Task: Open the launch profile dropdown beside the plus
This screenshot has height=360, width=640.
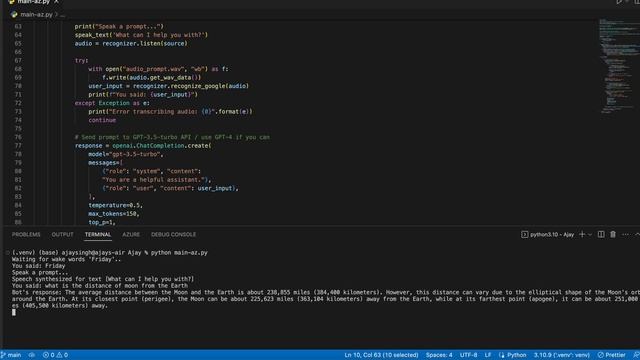Action: pos(590,235)
